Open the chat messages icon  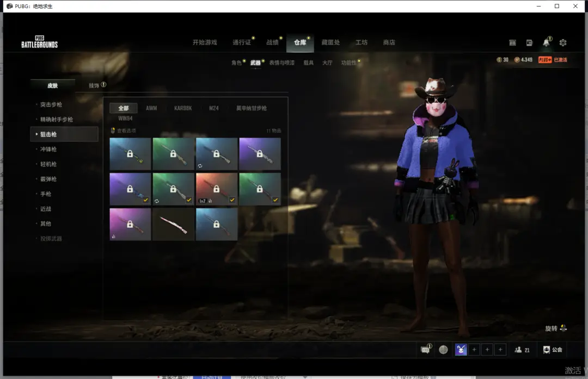point(425,350)
